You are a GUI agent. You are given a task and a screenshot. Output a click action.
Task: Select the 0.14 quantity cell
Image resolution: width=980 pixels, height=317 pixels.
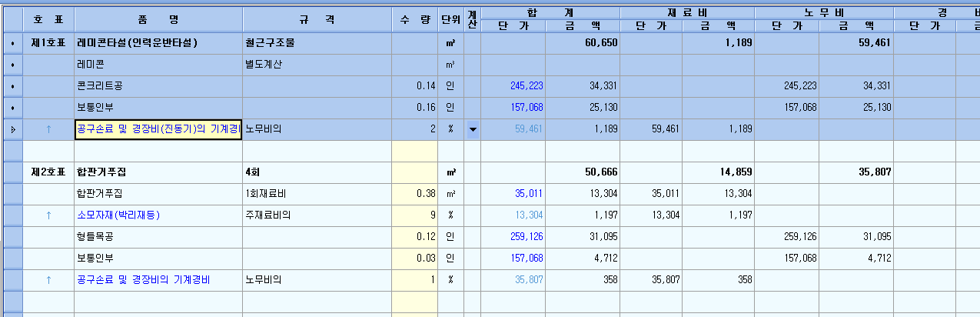pyautogui.click(x=415, y=86)
